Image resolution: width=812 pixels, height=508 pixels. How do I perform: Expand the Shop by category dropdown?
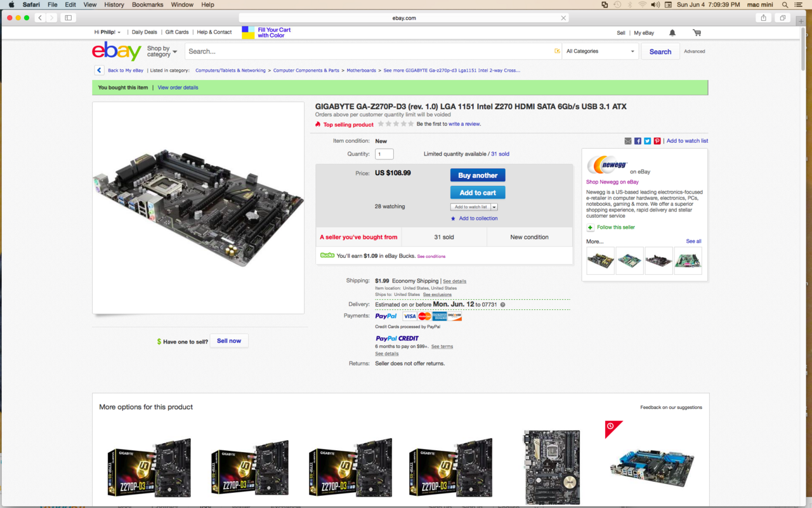click(x=162, y=51)
